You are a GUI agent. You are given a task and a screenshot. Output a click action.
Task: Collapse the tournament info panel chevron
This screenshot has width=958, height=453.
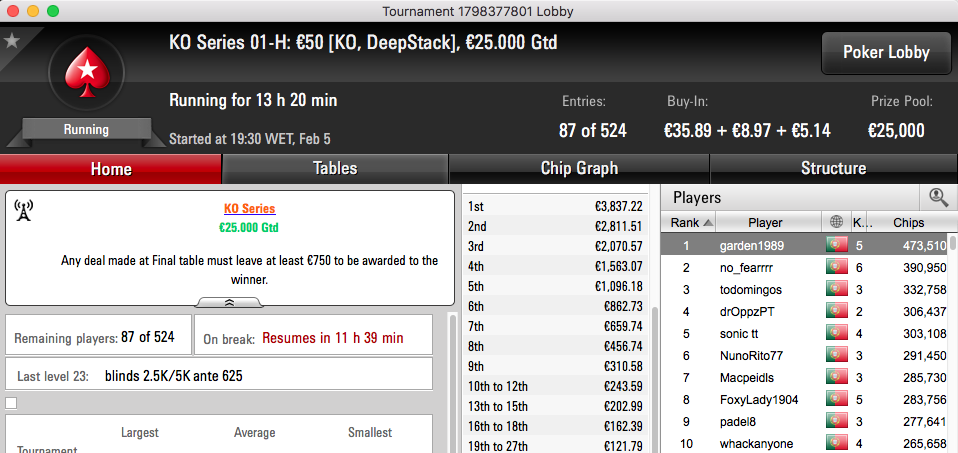(x=229, y=303)
